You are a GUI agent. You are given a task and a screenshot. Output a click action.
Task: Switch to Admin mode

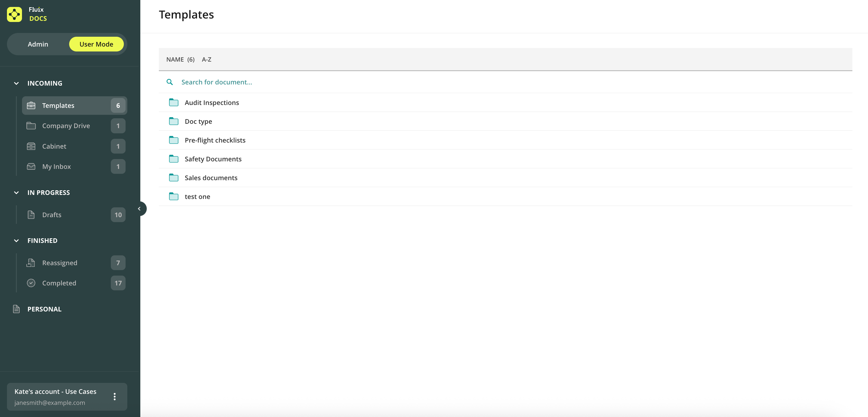coord(38,44)
